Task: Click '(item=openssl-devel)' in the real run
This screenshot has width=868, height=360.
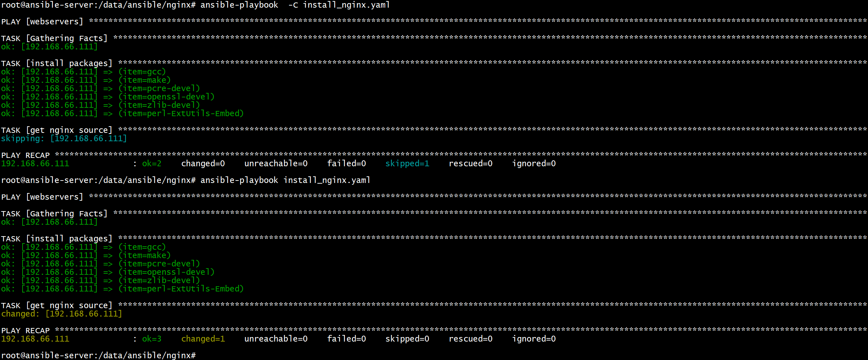Action: click(x=167, y=272)
